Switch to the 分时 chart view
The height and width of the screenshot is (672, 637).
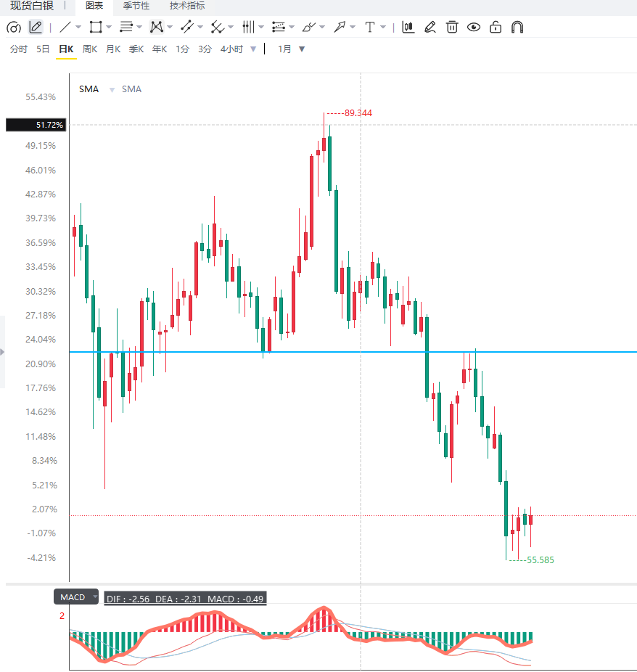point(19,49)
